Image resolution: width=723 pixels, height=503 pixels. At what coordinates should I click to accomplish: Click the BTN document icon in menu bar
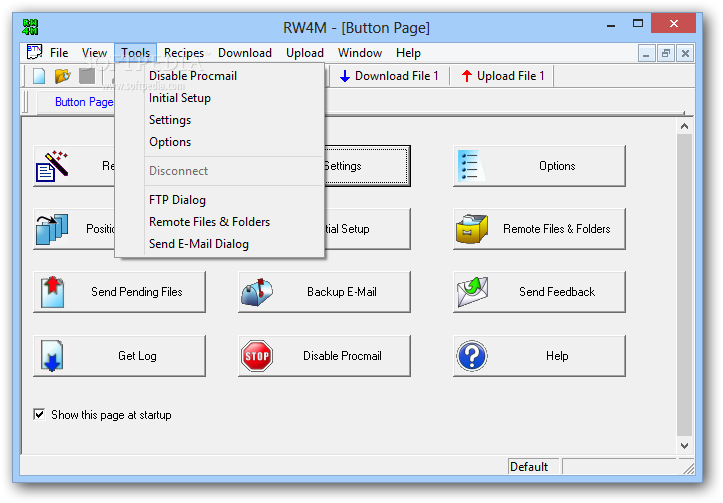tap(34, 52)
